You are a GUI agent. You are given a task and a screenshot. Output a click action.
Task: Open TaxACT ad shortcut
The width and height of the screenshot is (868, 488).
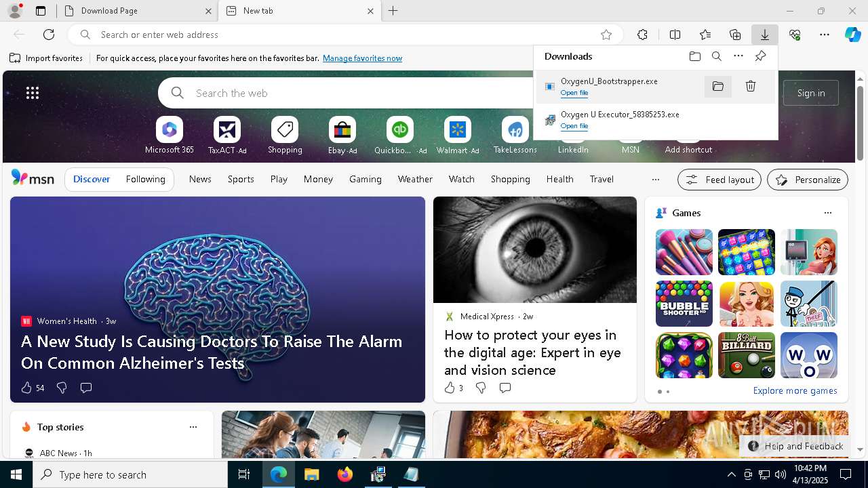(227, 136)
